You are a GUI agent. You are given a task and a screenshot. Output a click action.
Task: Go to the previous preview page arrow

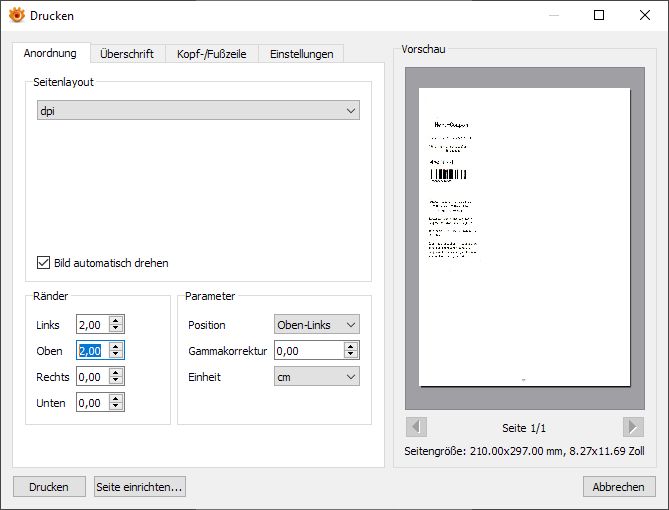click(417, 427)
